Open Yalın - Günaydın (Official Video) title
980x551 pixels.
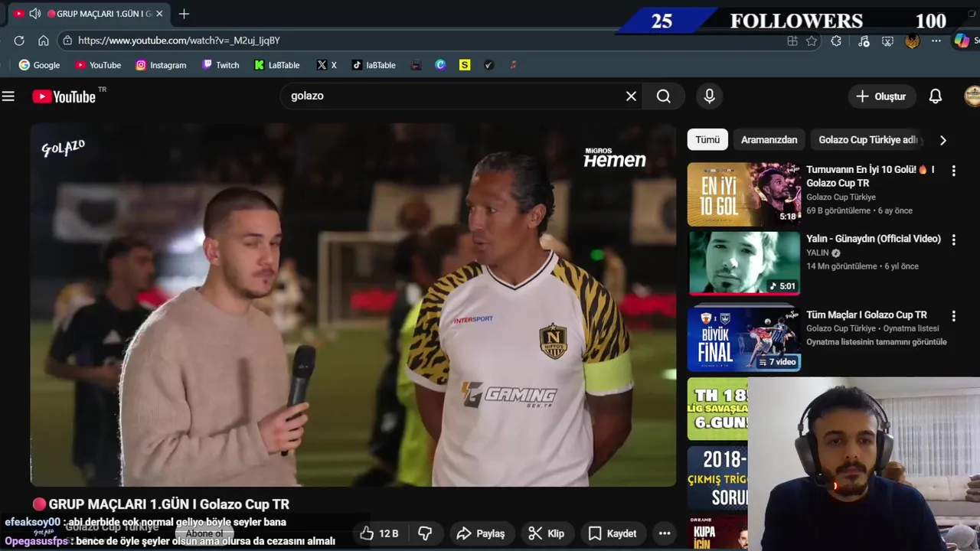(x=874, y=239)
